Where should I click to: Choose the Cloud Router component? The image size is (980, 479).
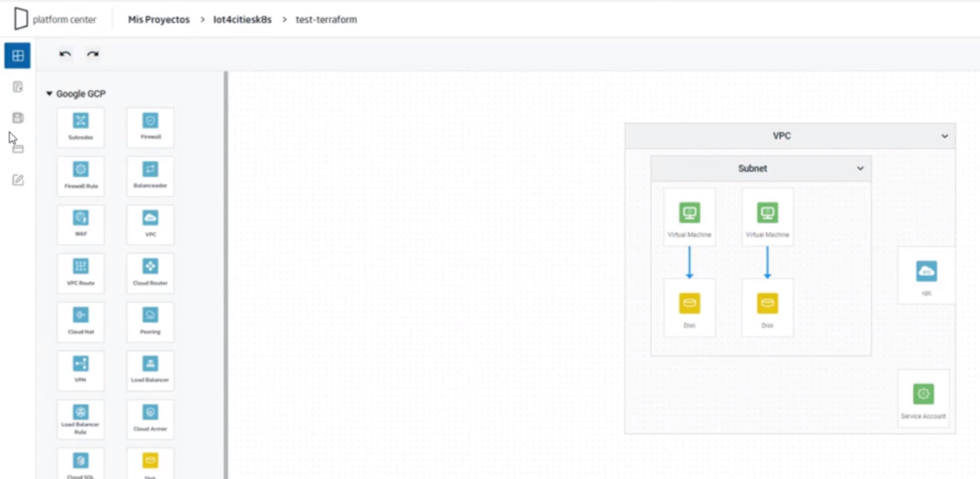150,273
